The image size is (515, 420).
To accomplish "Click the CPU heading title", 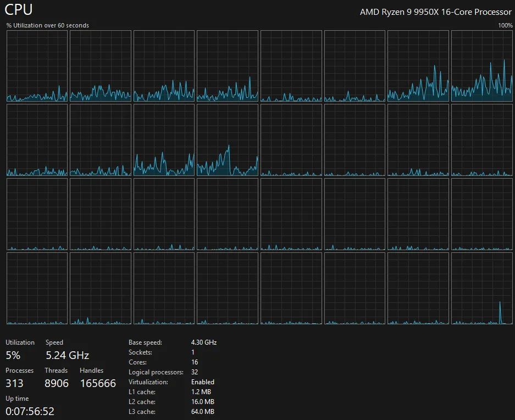I will tap(19, 10).
